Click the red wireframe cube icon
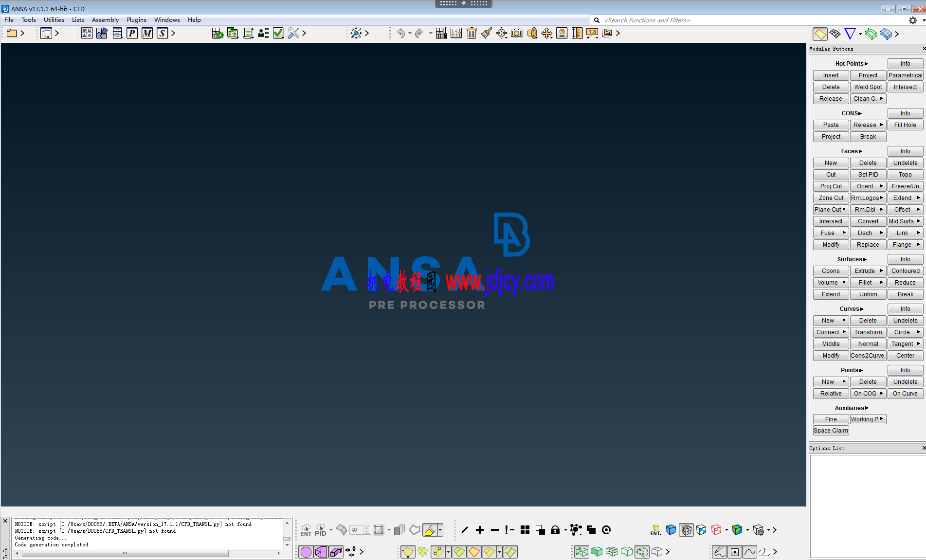Viewport: 926px width, 560px height. 716,530
